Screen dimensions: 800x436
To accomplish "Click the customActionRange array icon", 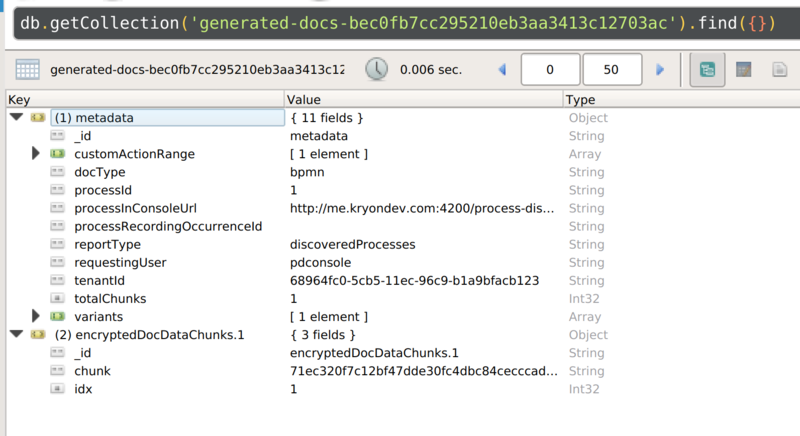I will (58, 153).
